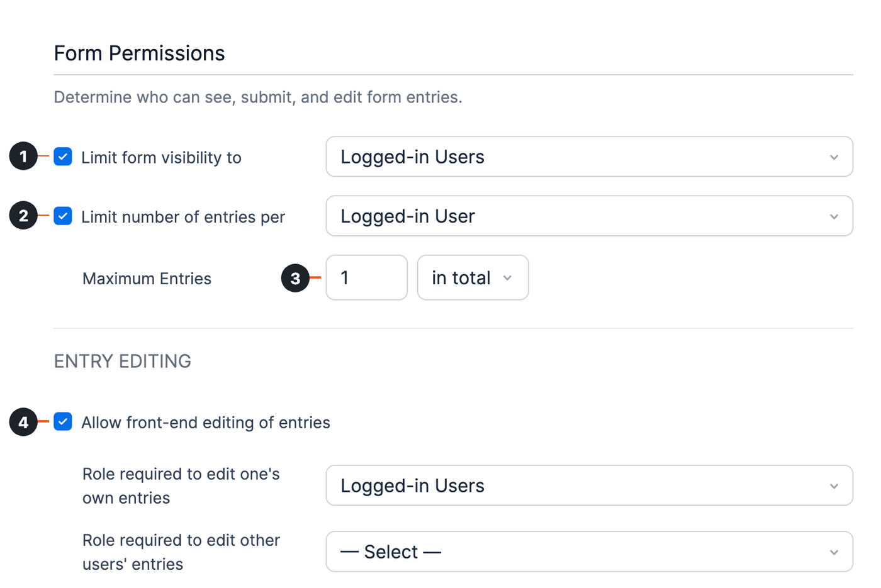Open role to edit own entries dropdown
Viewport: 881px width, 588px height.
(590, 485)
